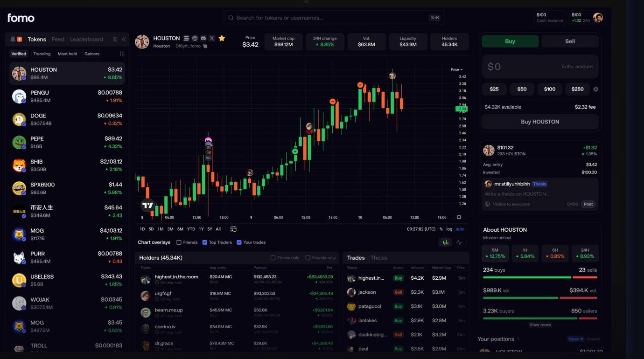This screenshot has height=359, width=644.
Task: Copy the HOUSTON contract address
Action: point(205,46)
